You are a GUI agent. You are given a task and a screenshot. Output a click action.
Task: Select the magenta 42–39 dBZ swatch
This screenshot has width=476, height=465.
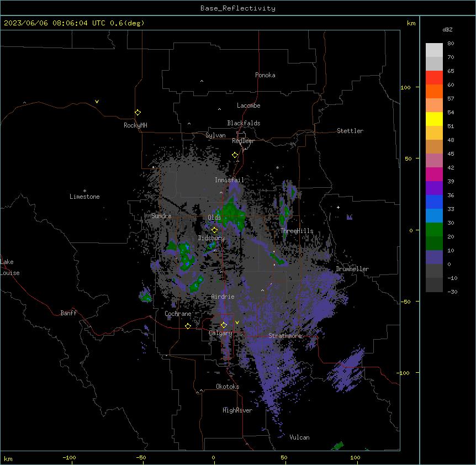point(434,174)
